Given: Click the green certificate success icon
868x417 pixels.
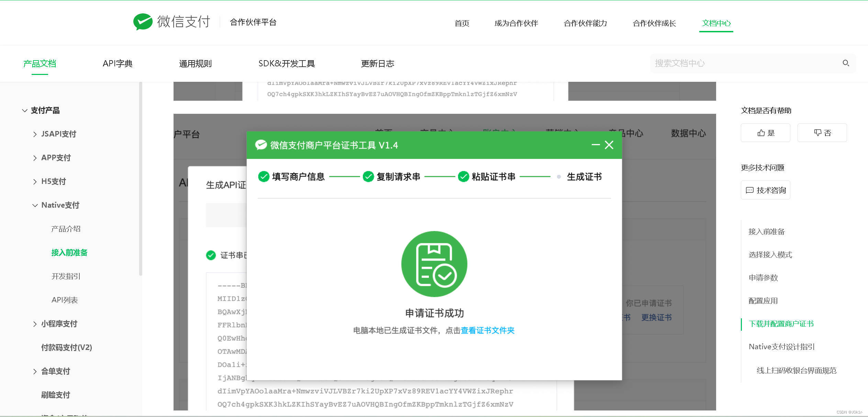Looking at the screenshot, I should click(x=434, y=264).
